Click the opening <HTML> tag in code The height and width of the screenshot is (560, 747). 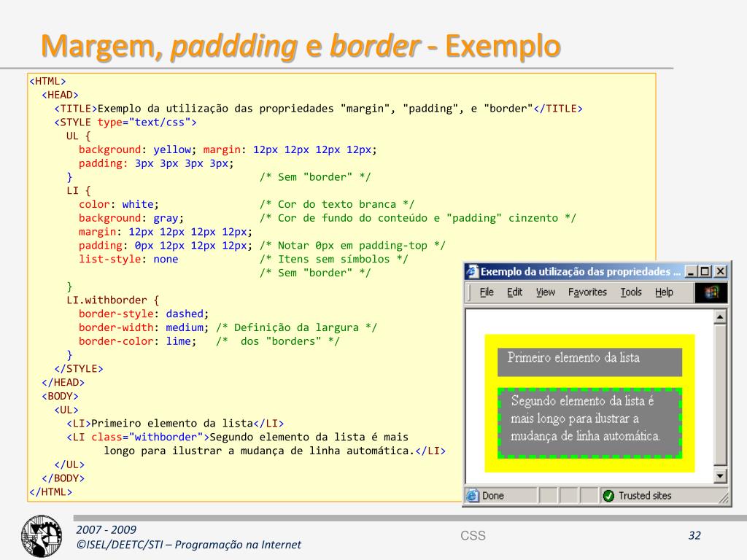(x=47, y=82)
